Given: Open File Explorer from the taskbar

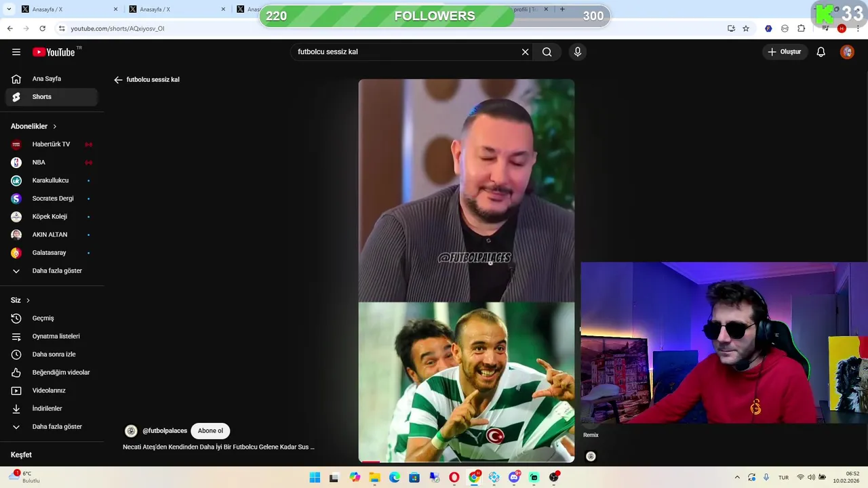Looking at the screenshot, I should pos(374,478).
